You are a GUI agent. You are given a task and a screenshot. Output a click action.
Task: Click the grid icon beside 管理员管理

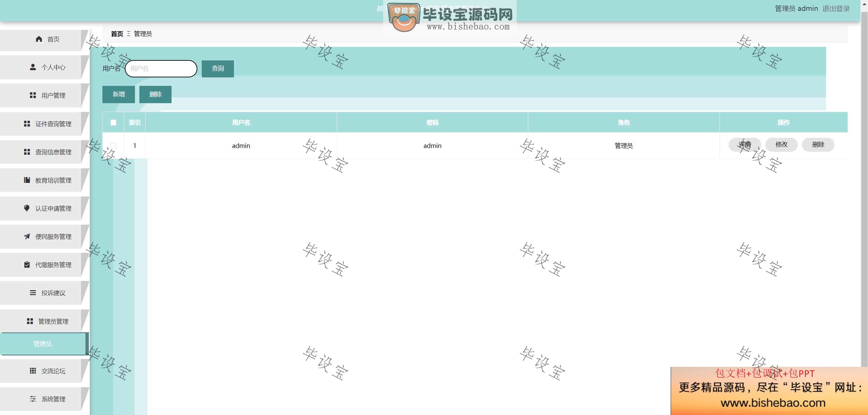[30, 321]
